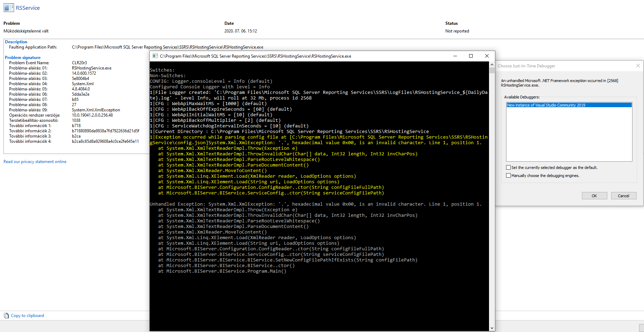The height and width of the screenshot is (332, 644).
Task: Click the console scrollbar down arrow
Action: click(x=492, y=328)
